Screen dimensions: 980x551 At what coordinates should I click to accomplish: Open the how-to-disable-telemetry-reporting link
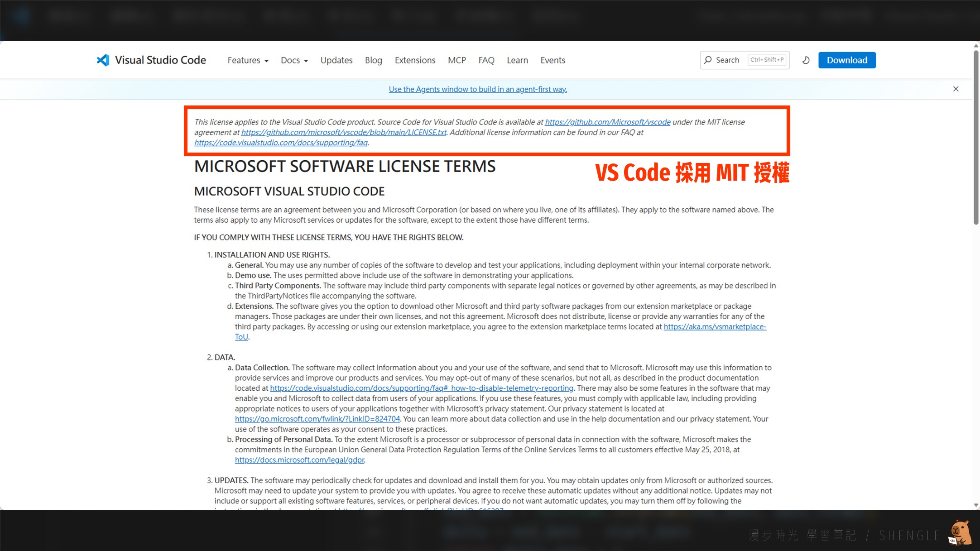[422, 388]
